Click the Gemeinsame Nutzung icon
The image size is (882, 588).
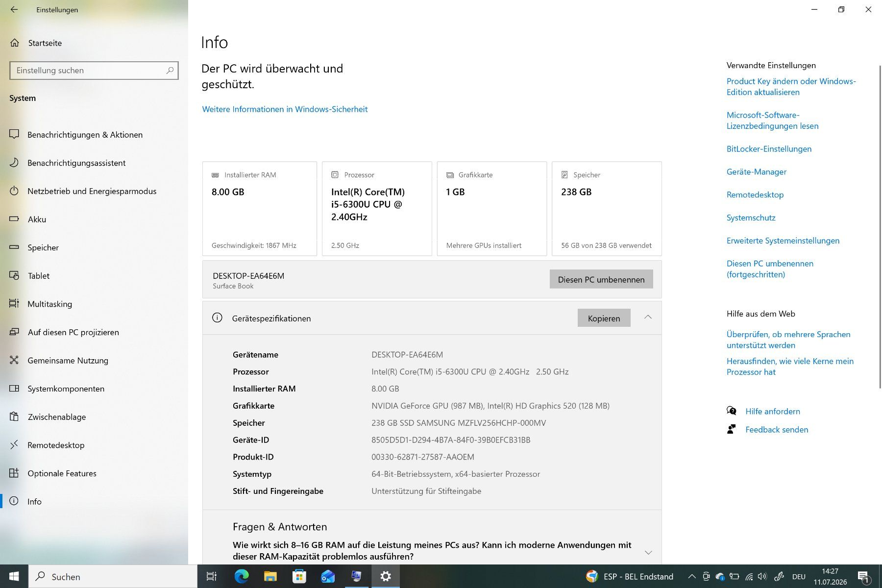(x=14, y=360)
